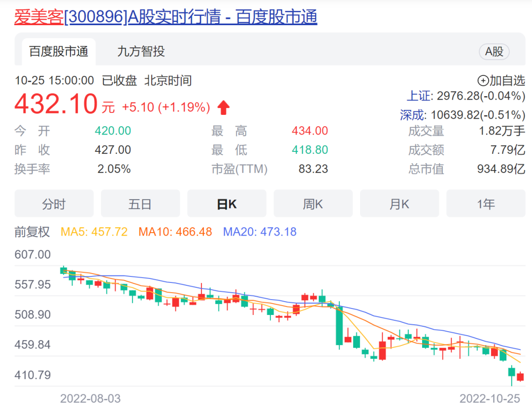Click the A股 market badge
532x414 pixels.
(494, 51)
